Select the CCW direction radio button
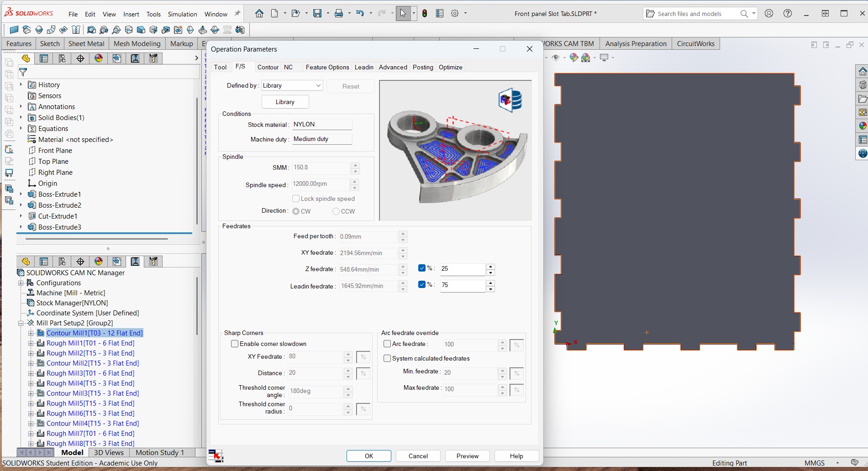This screenshot has height=471, width=868. click(336, 211)
